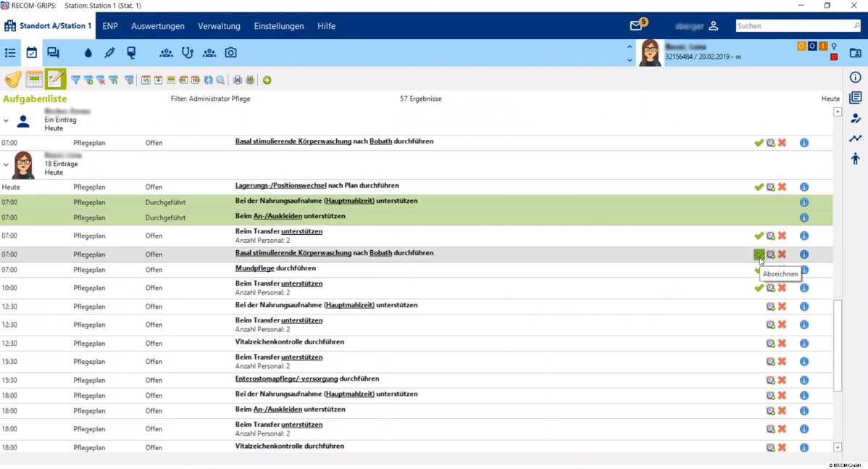Screen dimensions: 868x469
Task: Switch to next patient with down chevron
Action: 629,60
